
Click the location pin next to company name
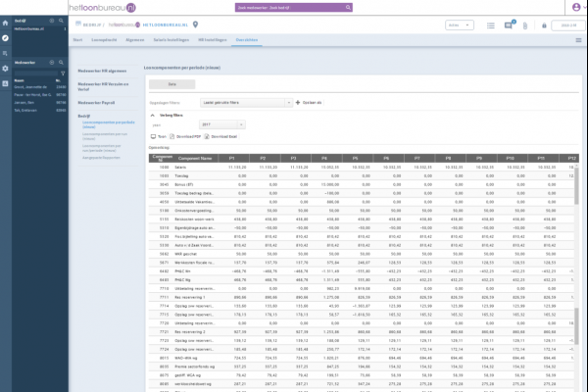click(x=195, y=24)
